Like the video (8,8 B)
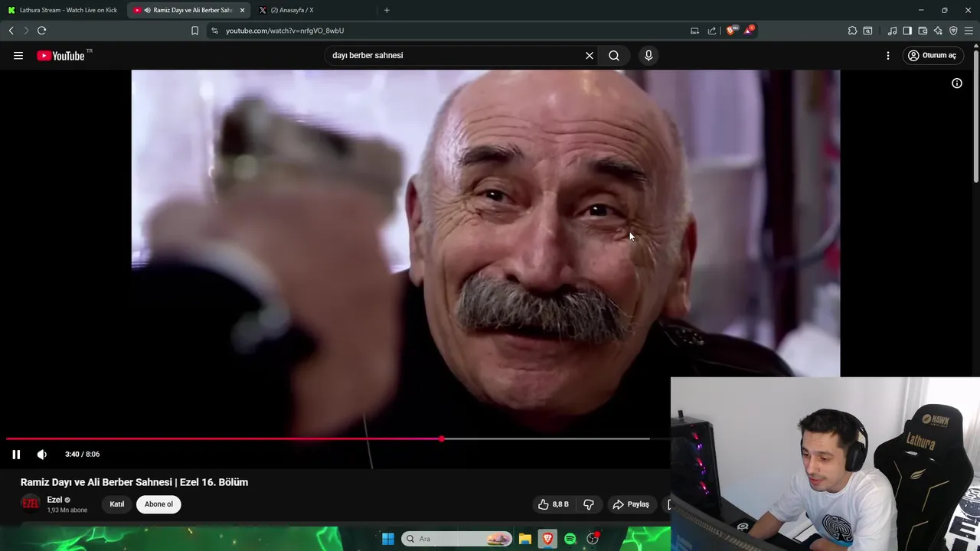The image size is (980, 551). [553, 504]
